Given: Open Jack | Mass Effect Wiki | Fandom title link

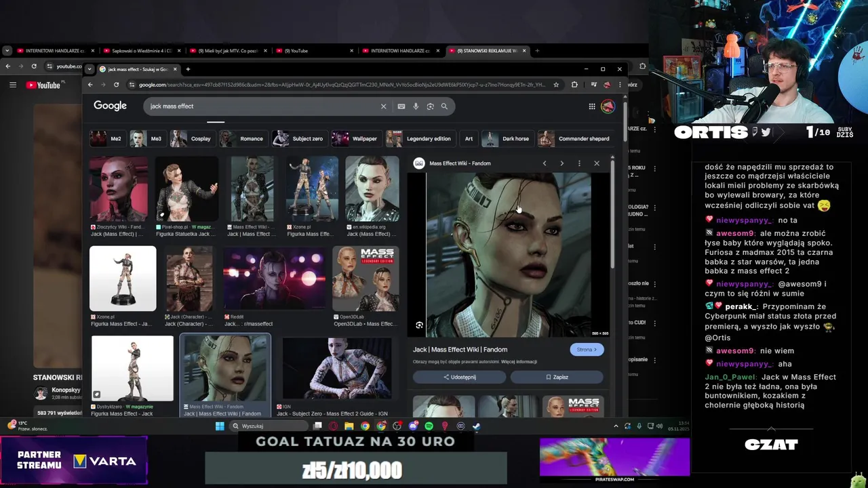Looking at the screenshot, I should pos(460,350).
